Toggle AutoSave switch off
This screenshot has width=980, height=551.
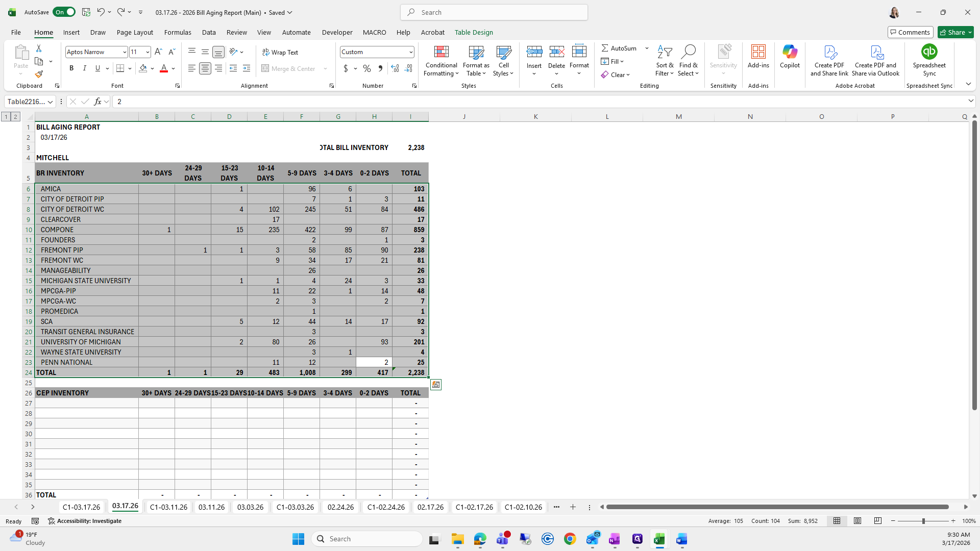pyautogui.click(x=64, y=12)
